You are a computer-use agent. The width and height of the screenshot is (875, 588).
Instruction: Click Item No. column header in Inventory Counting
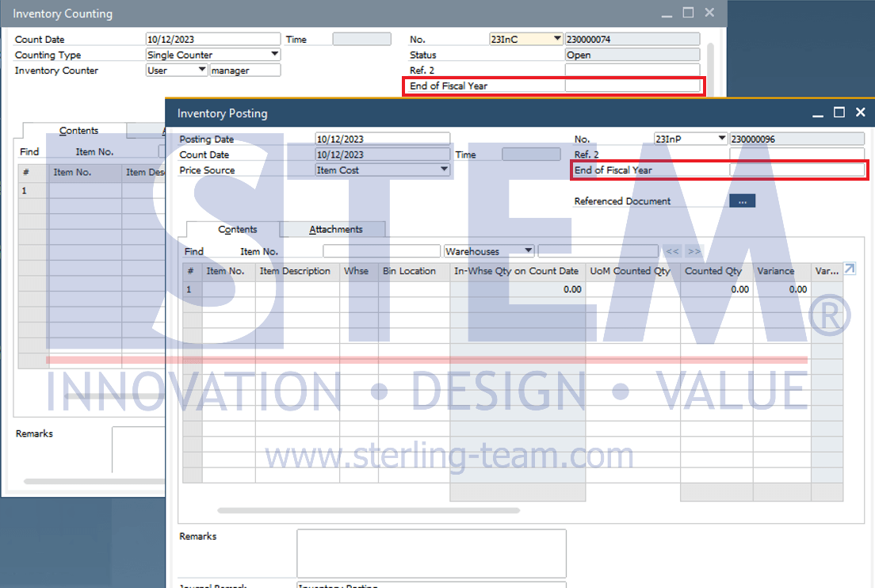point(85,173)
